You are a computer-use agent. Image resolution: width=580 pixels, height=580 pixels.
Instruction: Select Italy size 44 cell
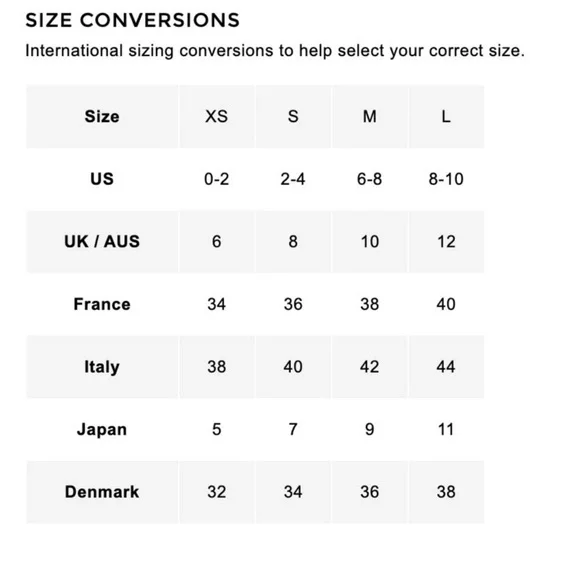(446, 367)
